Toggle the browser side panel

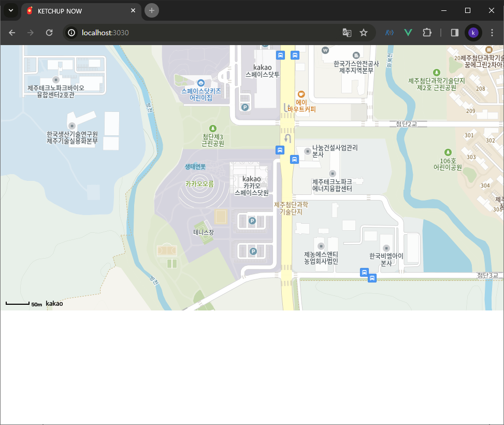(454, 33)
